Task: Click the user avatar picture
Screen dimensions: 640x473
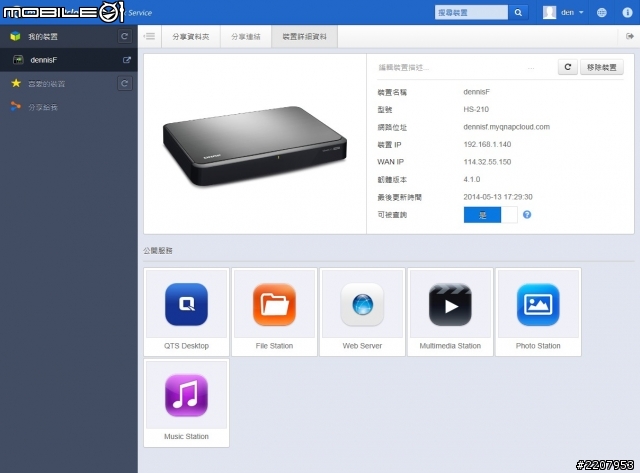Action: (549, 13)
